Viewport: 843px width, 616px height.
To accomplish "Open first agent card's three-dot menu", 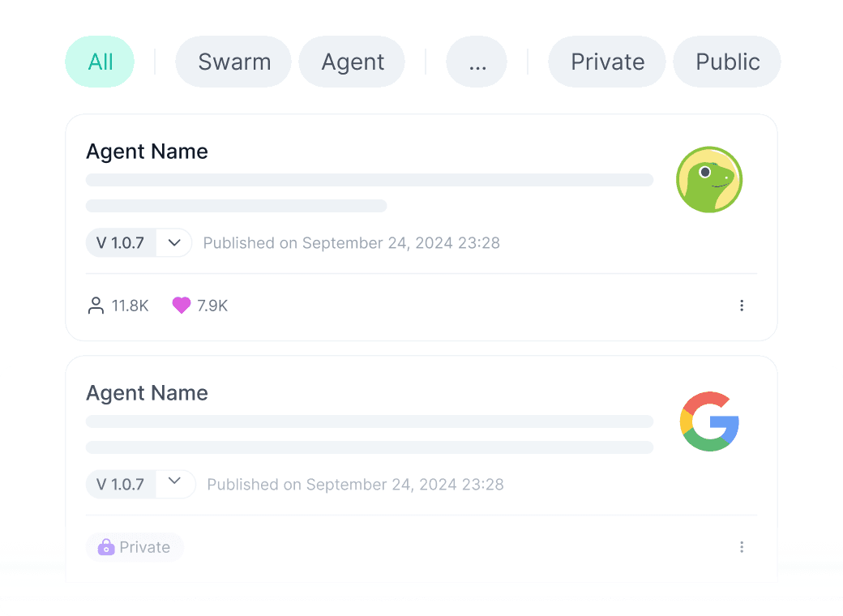I will pyautogui.click(x=742, y=306).
